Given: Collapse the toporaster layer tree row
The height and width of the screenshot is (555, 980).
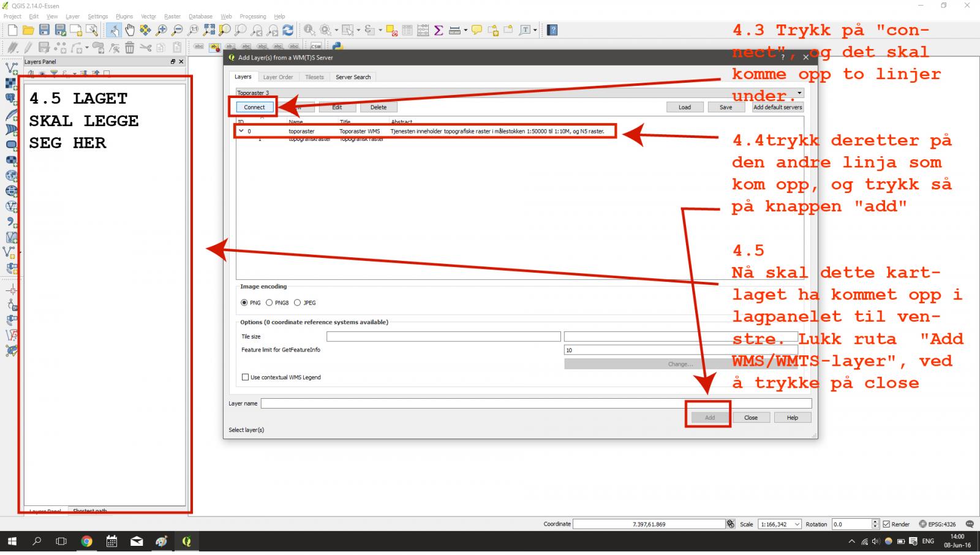Looking at the screenshot, I should point(241,131).
